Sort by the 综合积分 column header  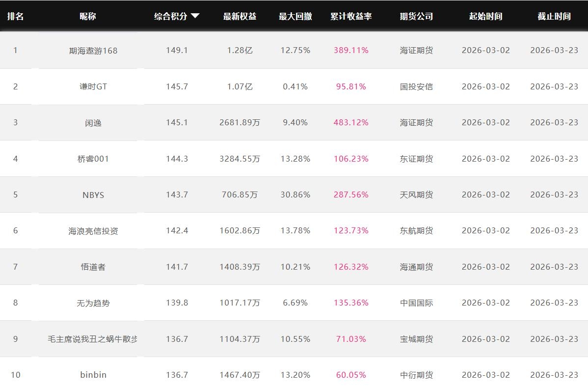[171, 16]
